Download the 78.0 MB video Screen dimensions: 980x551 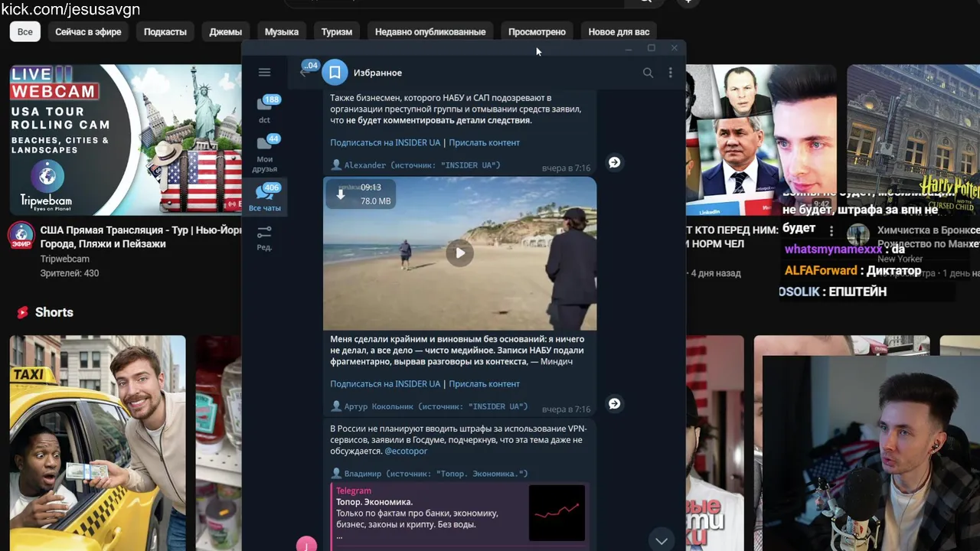(341, 194)
